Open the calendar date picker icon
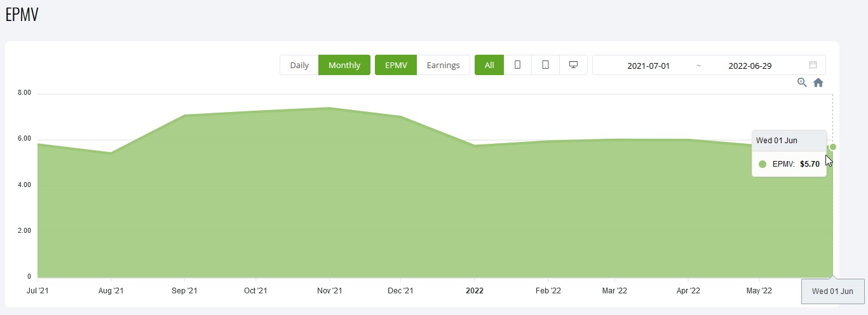Viewport: 868px width, 315px height. pos(813,65)
